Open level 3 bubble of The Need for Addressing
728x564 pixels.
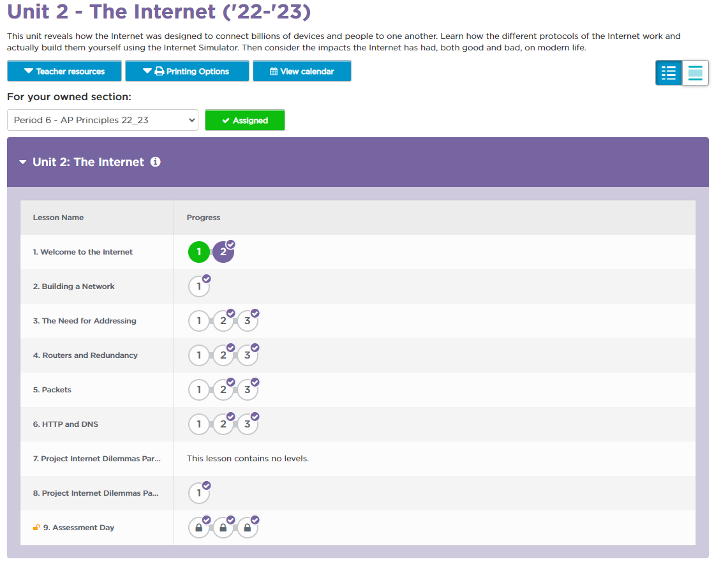pyautogui.click(x=248, y=321)
